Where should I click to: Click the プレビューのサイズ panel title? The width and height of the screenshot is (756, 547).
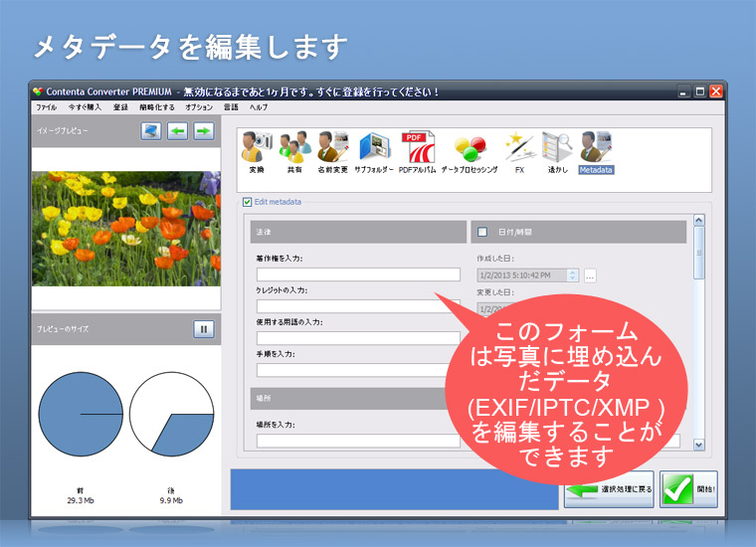tap(63, 329)
